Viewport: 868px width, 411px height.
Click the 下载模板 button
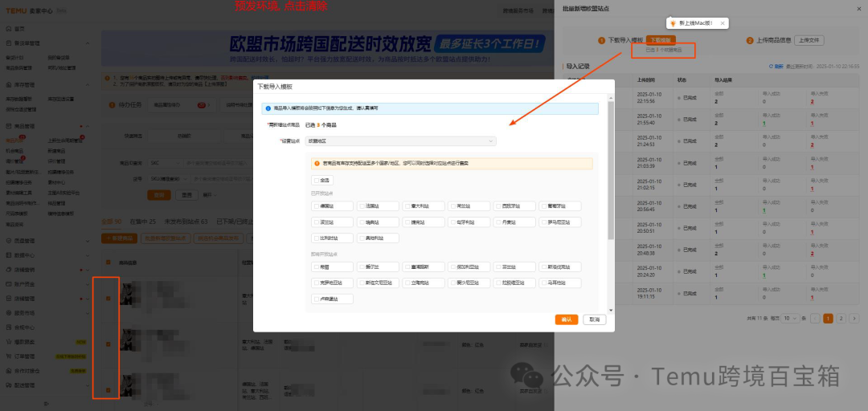pos(661,40)
